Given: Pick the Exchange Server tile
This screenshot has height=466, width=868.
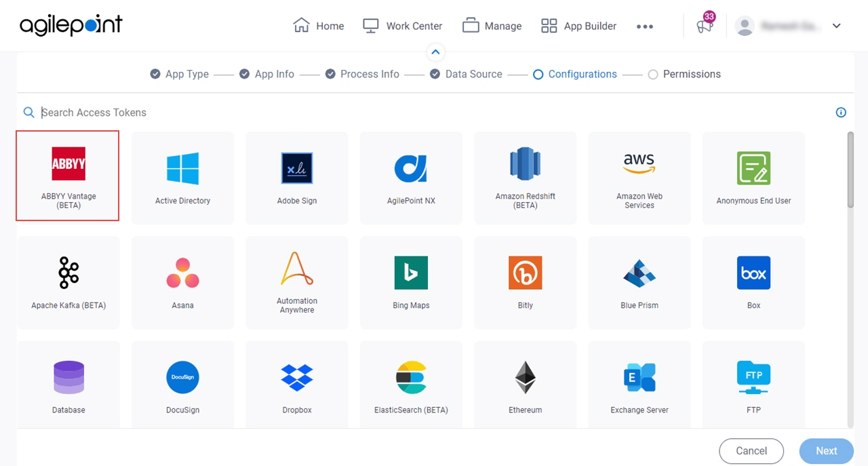Looking at the screenshot, I should 639,385.
